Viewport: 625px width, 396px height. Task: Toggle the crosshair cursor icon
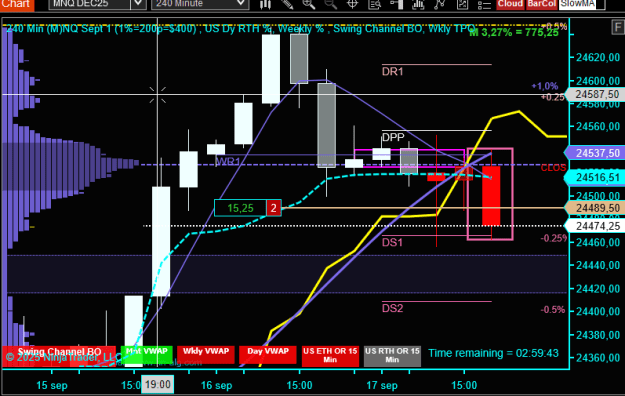pos(352,4)
